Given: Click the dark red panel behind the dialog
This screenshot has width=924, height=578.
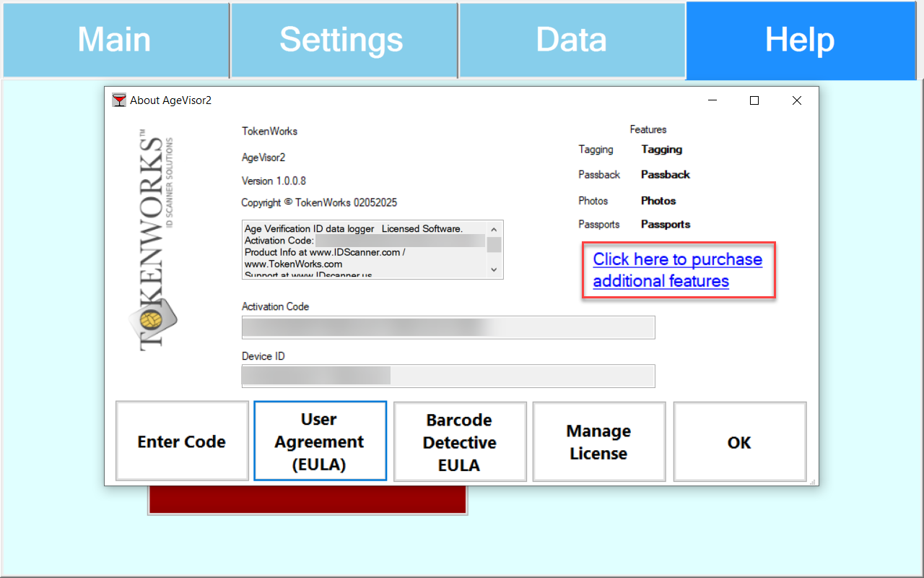Looking at the screenshot, I should coord(308,499).
